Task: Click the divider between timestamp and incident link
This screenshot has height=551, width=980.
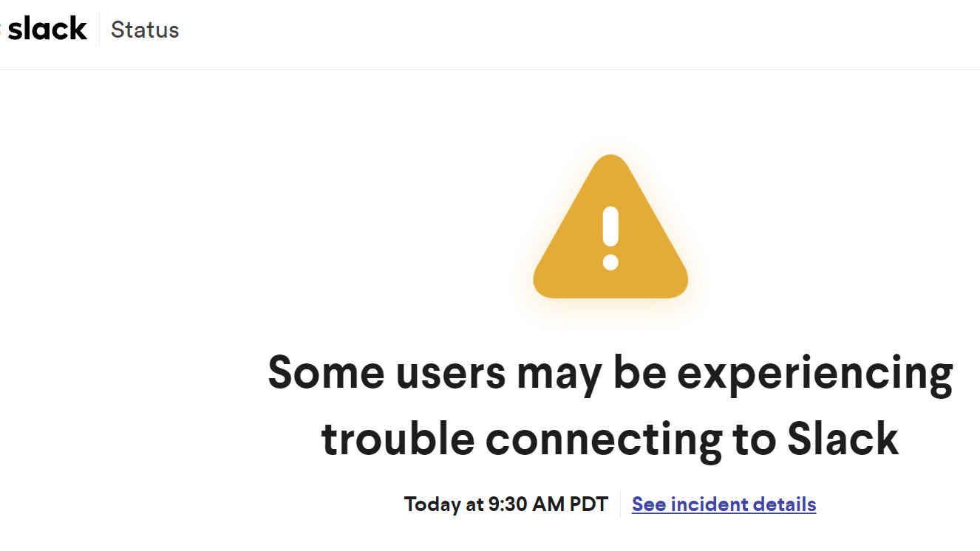Action: click(x=620, y=504)
